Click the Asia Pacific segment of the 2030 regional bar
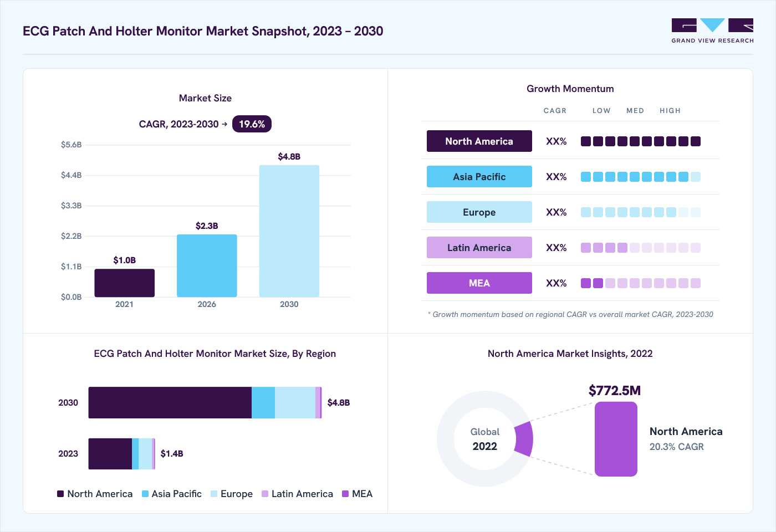Image resolution: width=776 pixels, height=532 pixels. (x=263, y=403)
